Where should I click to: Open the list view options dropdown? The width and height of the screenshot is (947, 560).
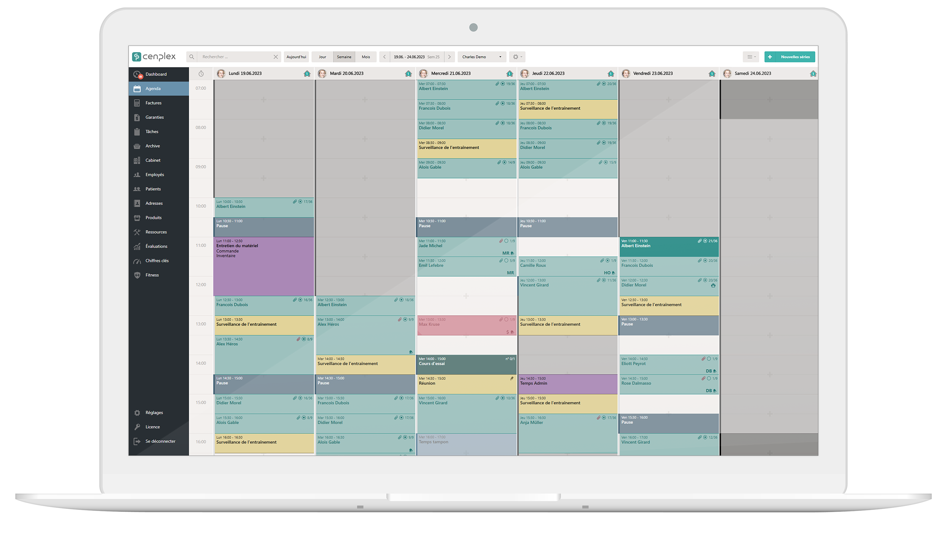pos(751,57)
